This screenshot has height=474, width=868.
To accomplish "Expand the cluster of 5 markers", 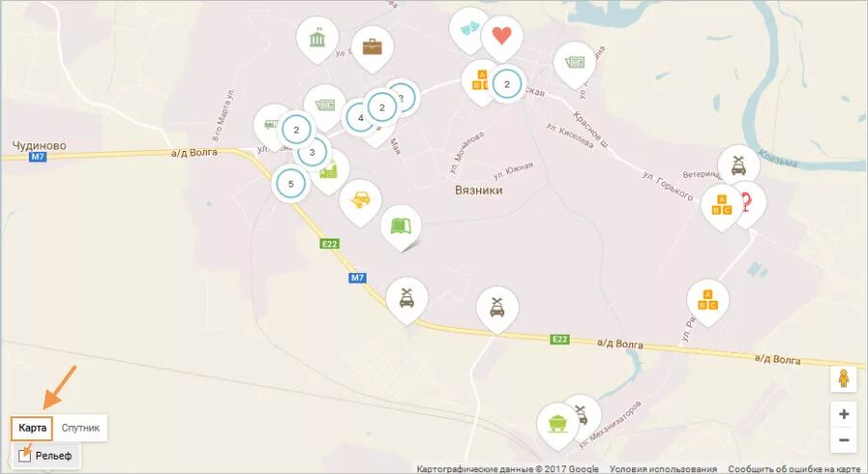I will [291, 185].
